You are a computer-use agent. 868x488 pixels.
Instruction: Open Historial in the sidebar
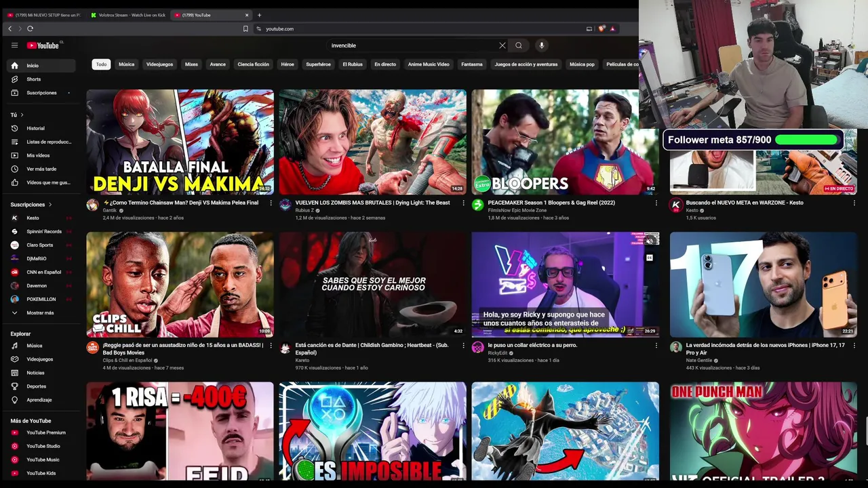[41, 128]
